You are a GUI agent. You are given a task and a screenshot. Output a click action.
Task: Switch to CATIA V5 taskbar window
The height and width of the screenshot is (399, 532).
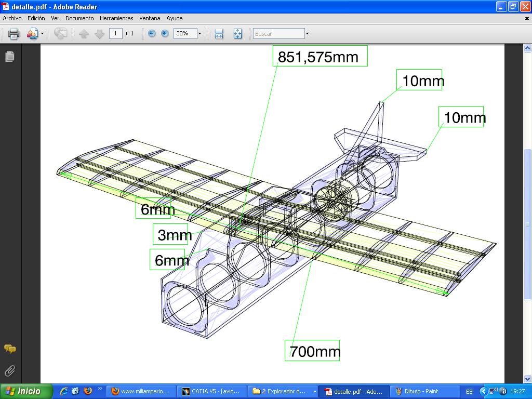click(211, 391)
